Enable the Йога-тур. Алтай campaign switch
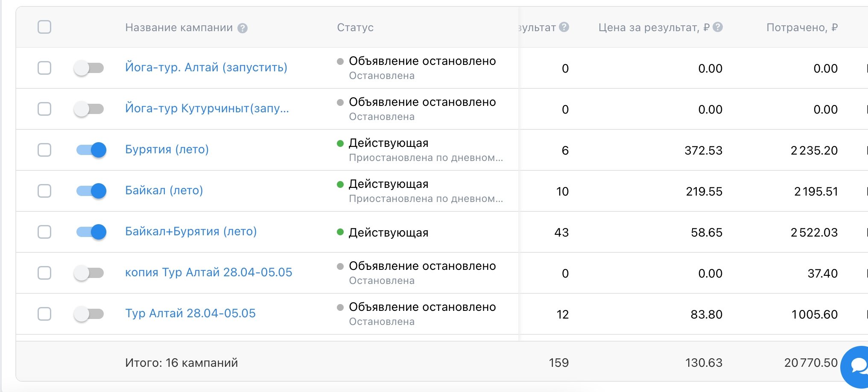This screenshot has width=868, height=392. pos(89,68)
